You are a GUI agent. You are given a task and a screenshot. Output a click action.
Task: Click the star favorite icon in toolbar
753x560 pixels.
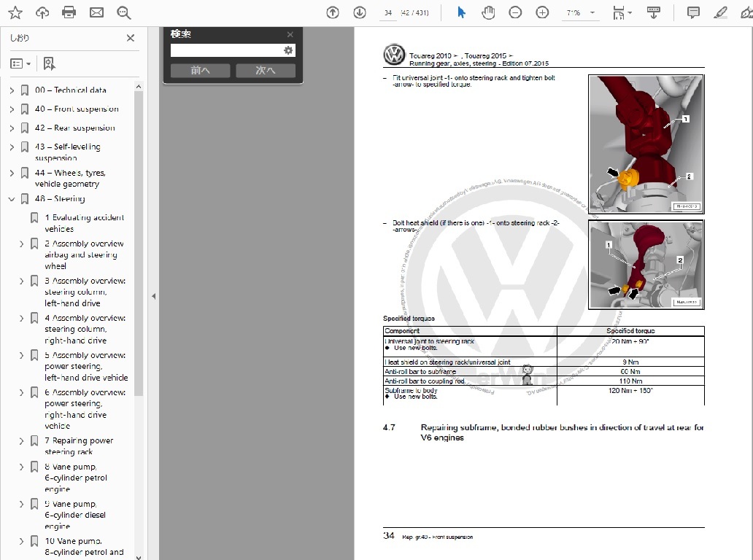(15, 12)
